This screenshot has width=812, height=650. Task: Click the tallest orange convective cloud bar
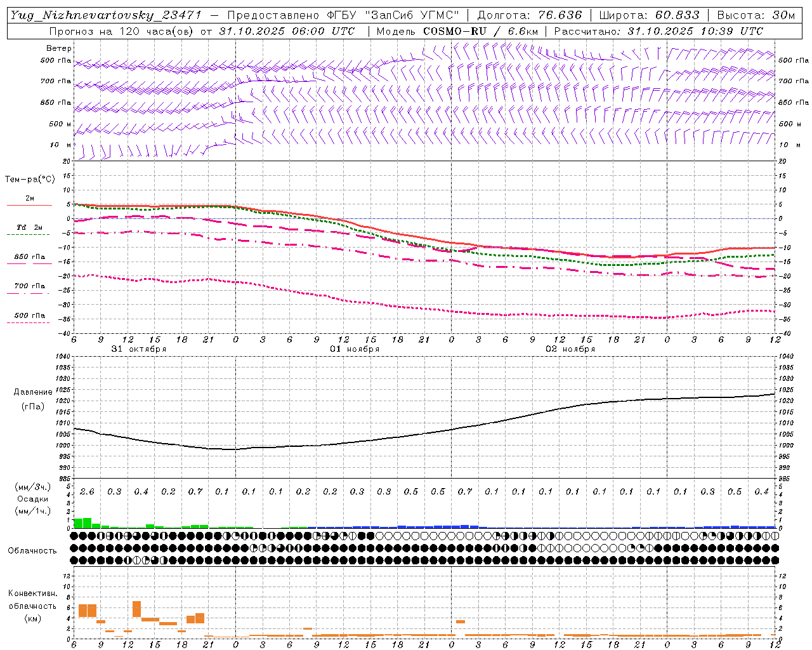pos(136,609)
